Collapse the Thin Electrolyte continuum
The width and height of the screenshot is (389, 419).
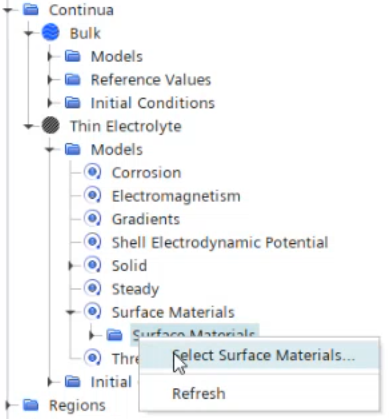(29, 126)
